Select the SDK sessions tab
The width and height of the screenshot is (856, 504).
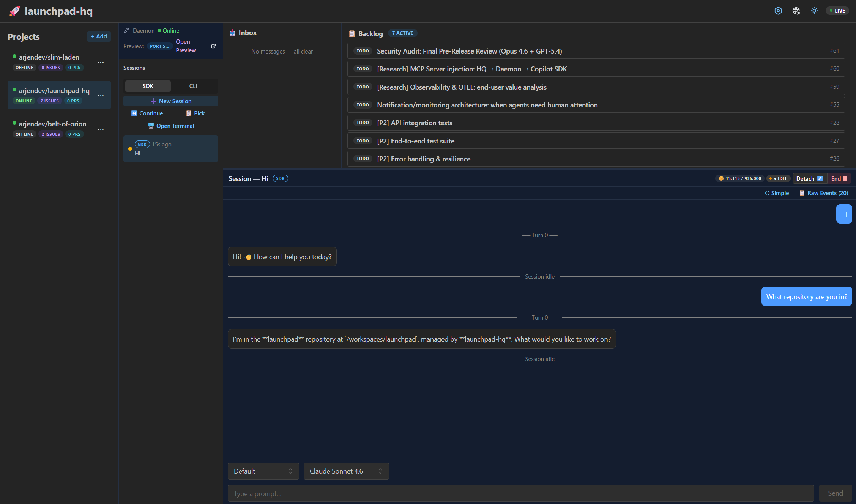coord(148,86)
